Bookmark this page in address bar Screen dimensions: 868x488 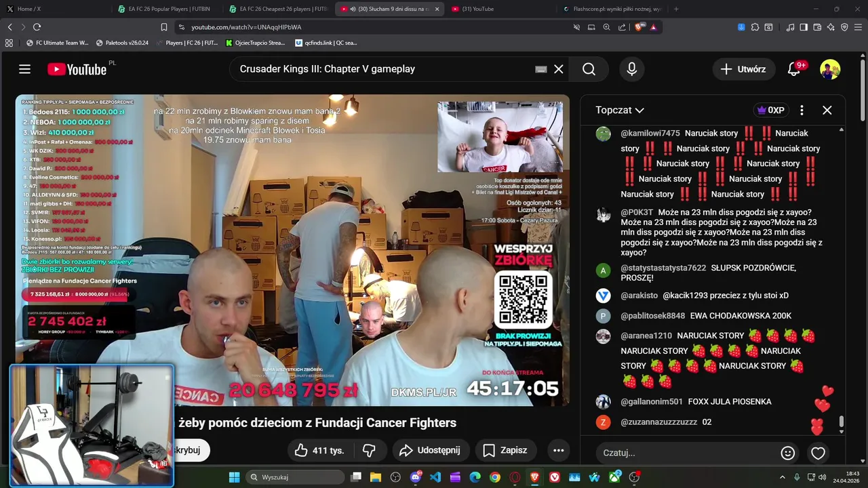point(163,27)
